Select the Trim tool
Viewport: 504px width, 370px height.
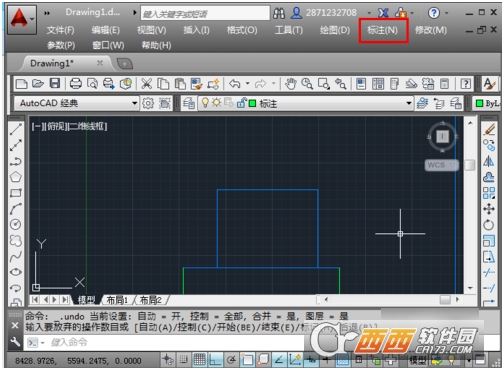[x=489, y=272]
